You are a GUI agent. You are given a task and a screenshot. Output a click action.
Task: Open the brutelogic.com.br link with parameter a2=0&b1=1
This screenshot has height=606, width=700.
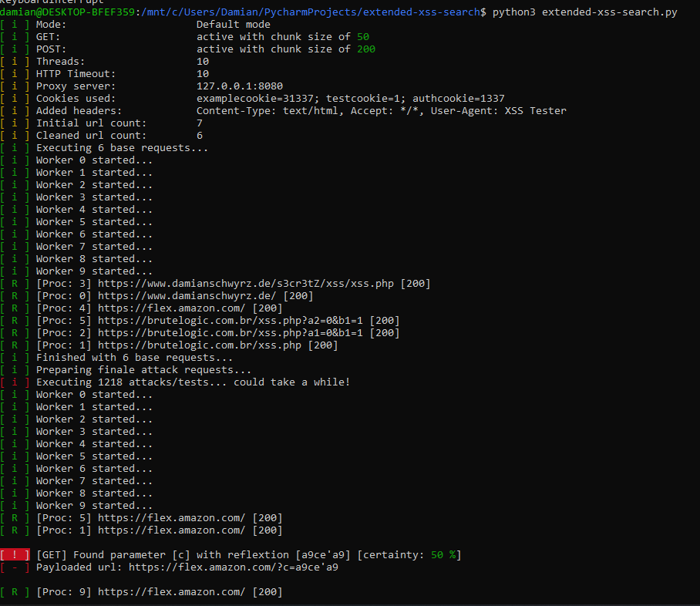(x=224, y=320)
